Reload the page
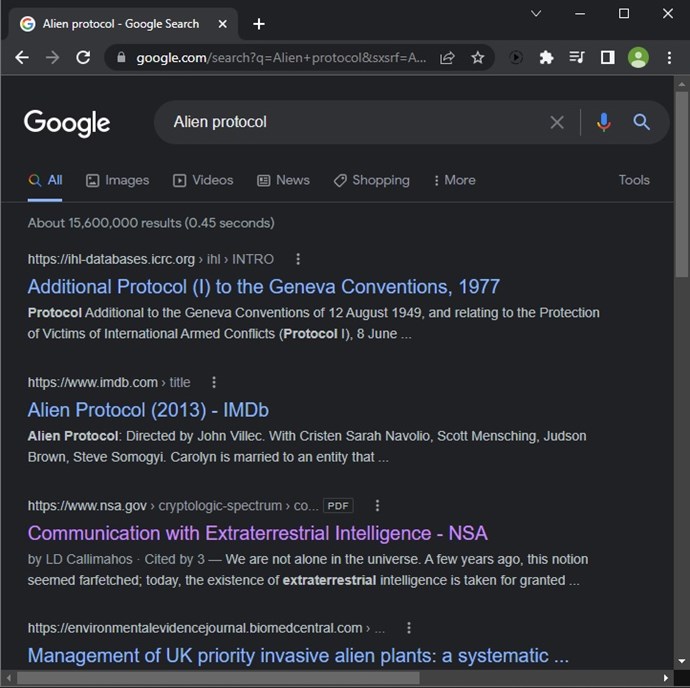The width and height of the screenshot is (690, 688). 83,58
